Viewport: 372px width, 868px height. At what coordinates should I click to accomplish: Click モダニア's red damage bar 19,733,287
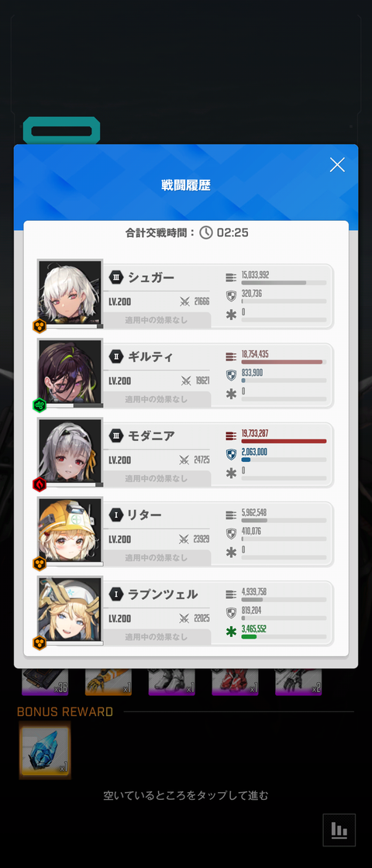284,441
